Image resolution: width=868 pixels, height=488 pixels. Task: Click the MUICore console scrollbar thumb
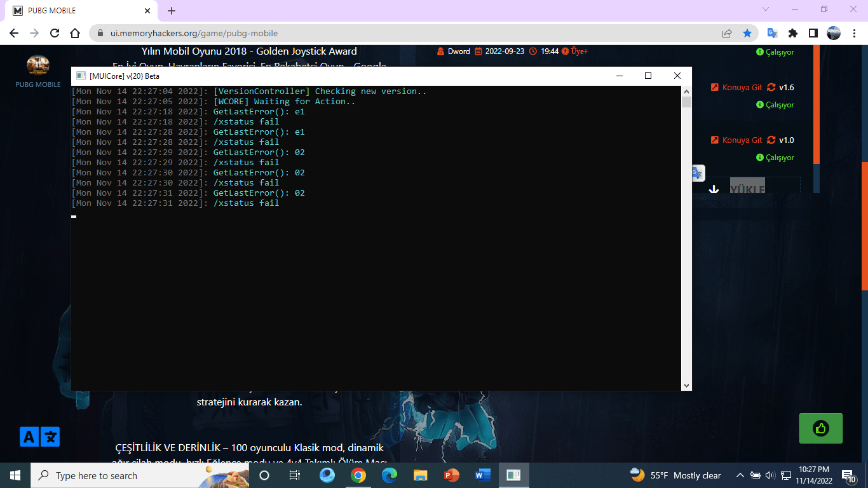pyautogui.click(x=686, y=102)
